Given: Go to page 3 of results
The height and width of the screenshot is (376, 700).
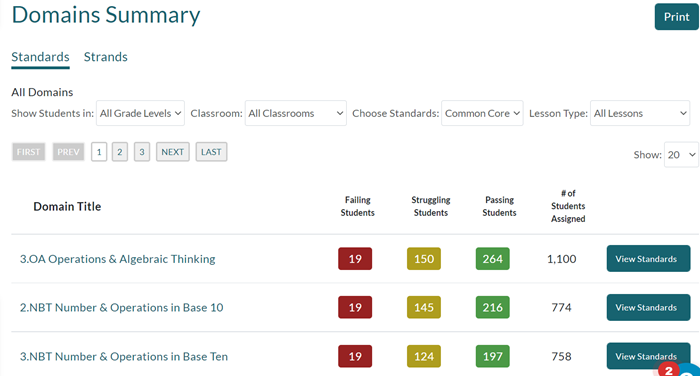Looking at the screenshot, I should click(x=142, y=152).
